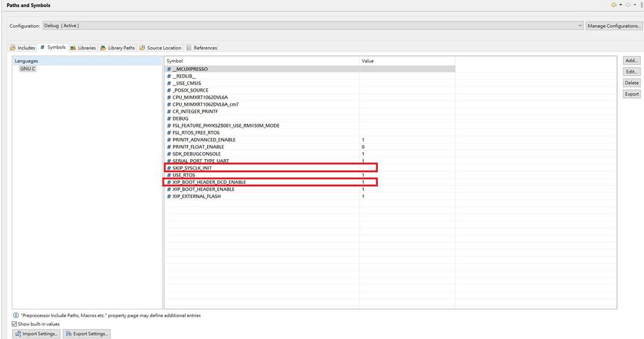Click the Languages column header
The height and width of the screenshot is (339, 644).
pos(87,61)
